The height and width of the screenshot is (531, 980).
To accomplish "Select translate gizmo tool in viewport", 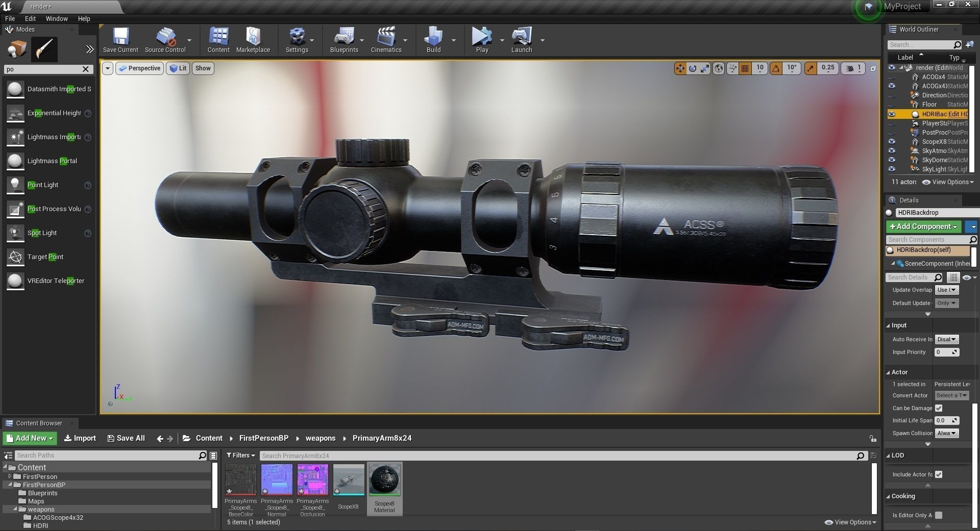I will [x=680, y=68].
